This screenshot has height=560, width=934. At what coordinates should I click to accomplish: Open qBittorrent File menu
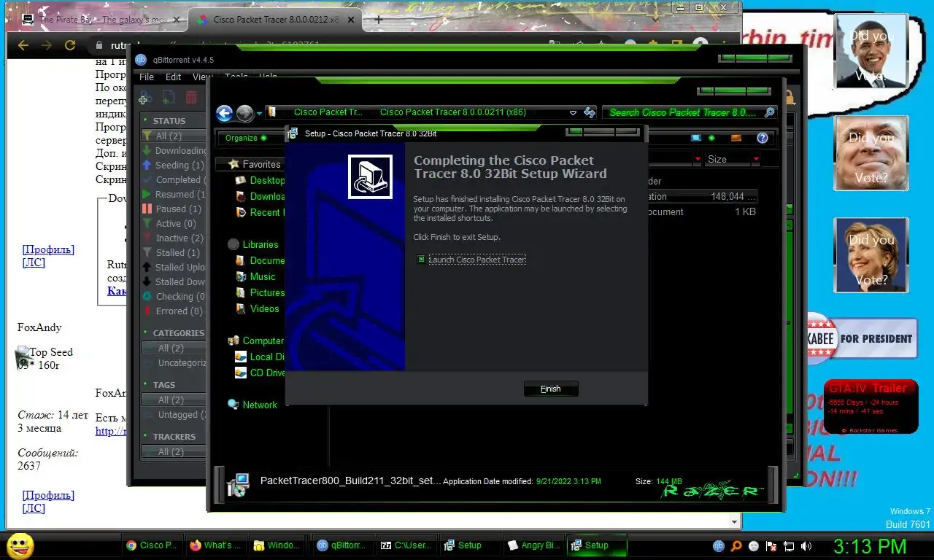pos(147,77)
